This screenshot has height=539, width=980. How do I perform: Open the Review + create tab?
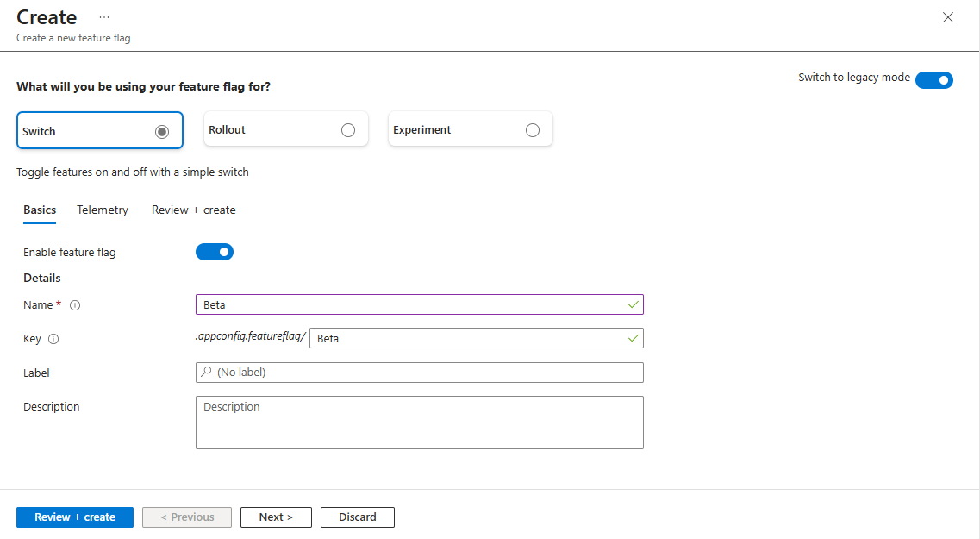click(x=193, y=210)
